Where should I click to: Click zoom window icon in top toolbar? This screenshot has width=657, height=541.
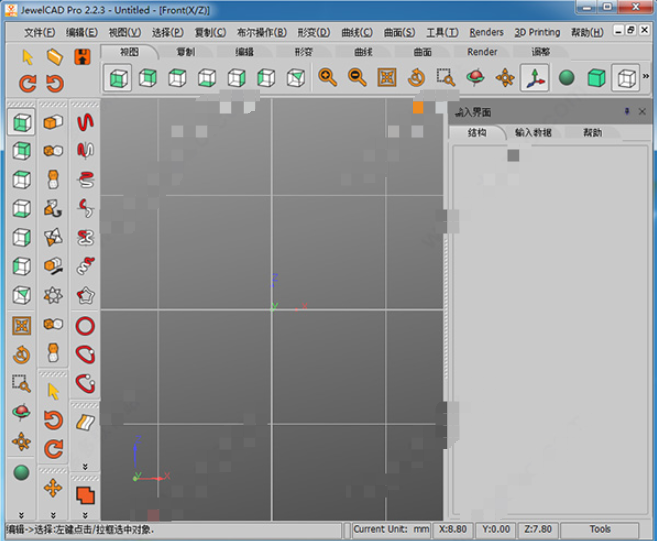[446, 78]
